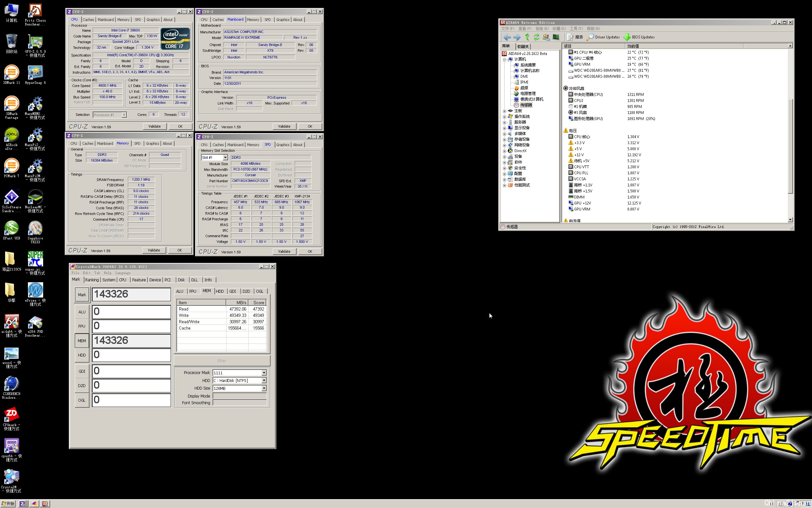Open Recycle Bin desktop icon
The image size is (812, 508).
(11, 44)
